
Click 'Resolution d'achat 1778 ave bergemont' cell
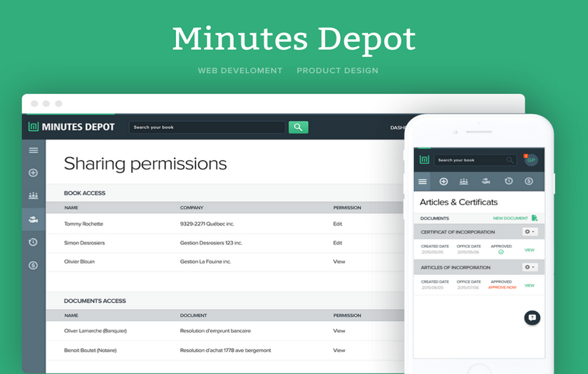[225, 350]
